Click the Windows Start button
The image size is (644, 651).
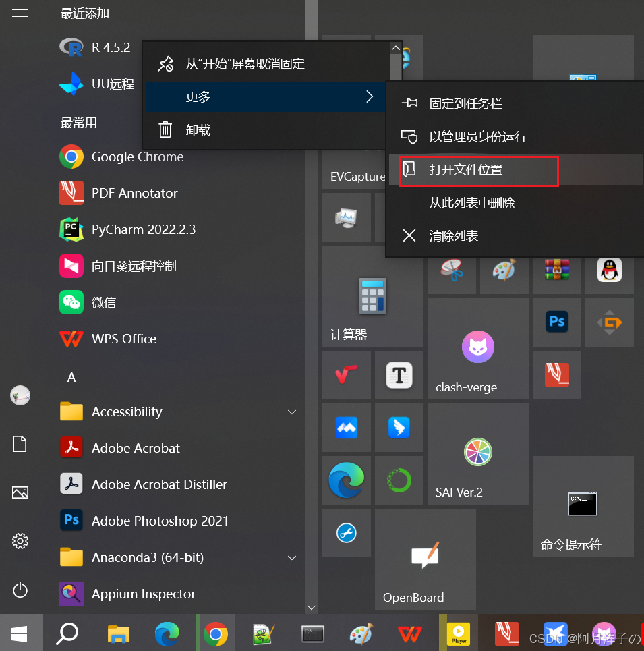(x=20, y=633)
